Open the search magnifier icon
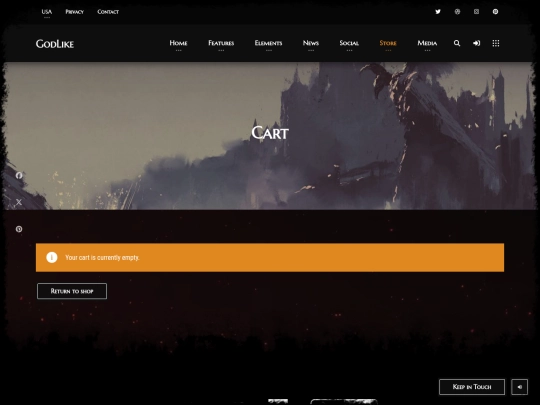Viewport: 540px width, 405px height. [457, 43]
